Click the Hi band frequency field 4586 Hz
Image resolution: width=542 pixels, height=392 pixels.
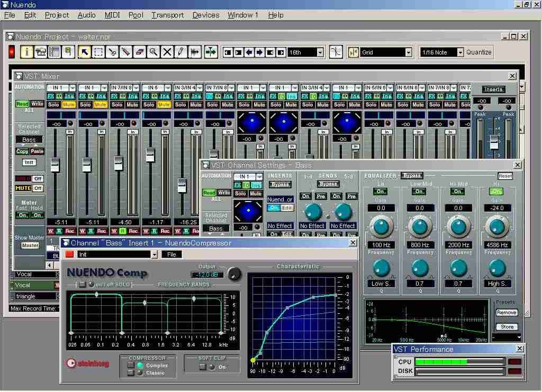coord(497,245)
